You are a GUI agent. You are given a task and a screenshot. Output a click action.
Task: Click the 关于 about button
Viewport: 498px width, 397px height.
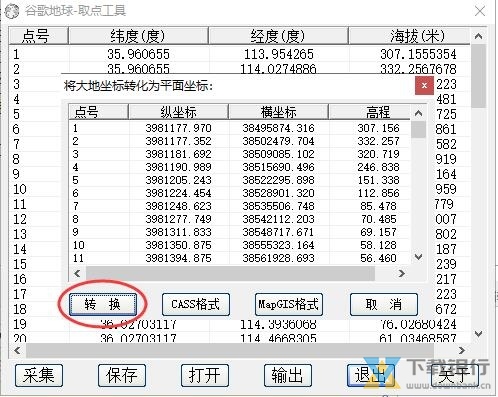[454, 375]
